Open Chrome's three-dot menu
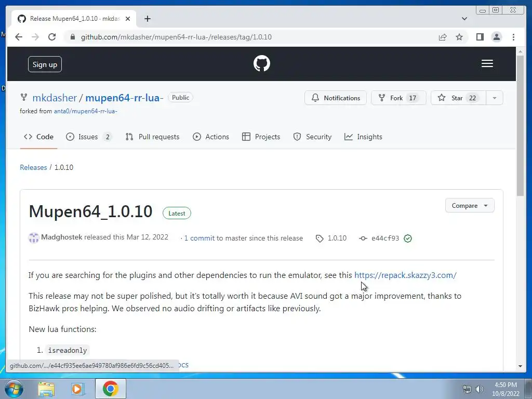This screenshot has height=399, width=532. coord(513,37)
